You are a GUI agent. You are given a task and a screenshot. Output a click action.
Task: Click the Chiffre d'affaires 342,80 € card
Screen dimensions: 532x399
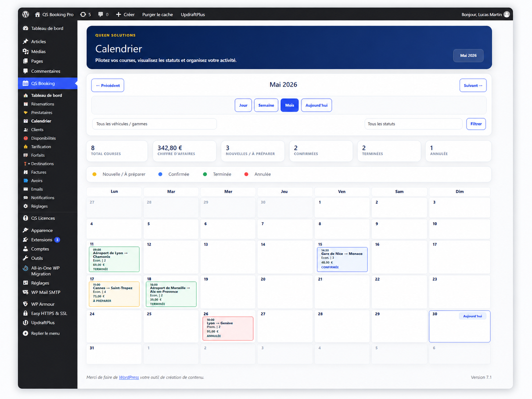point(184,151)
